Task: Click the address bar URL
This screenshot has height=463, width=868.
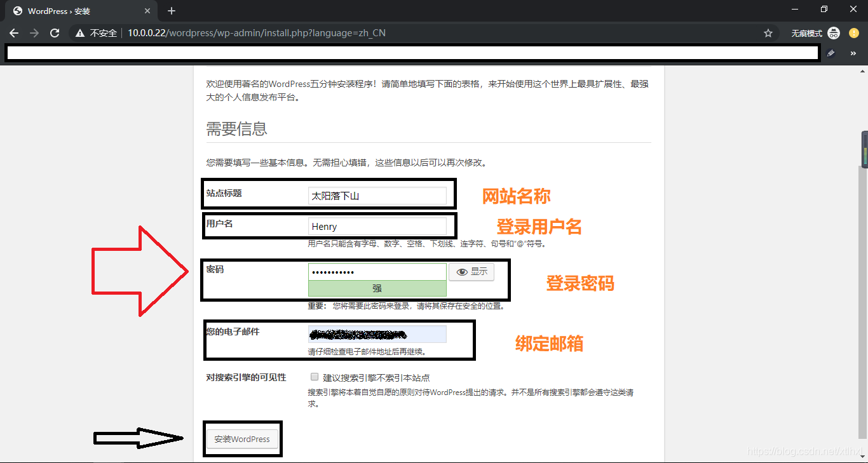Action: (257, 33)
